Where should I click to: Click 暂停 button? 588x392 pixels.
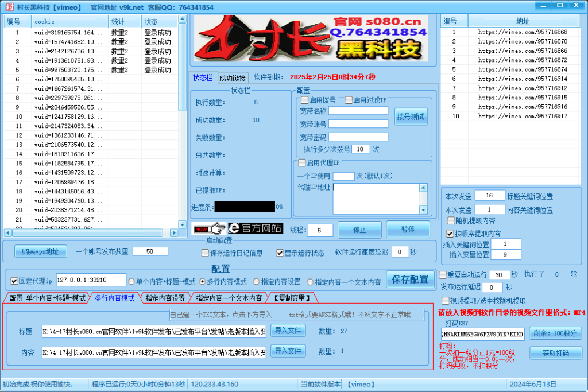[x=408, y=230]
